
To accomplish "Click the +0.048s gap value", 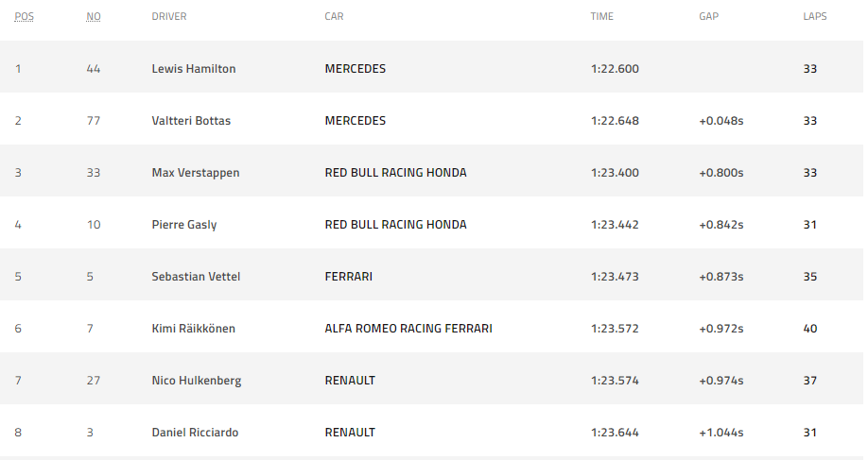I will pyautogui.click(x=721, y=121).
